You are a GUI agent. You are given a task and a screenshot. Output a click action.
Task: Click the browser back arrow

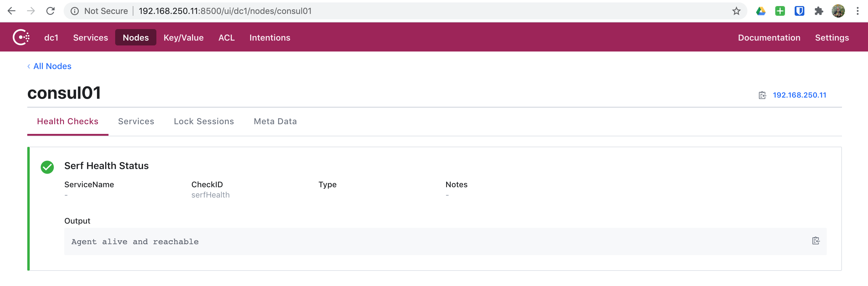pyautogui.click(x=12, y=11)
